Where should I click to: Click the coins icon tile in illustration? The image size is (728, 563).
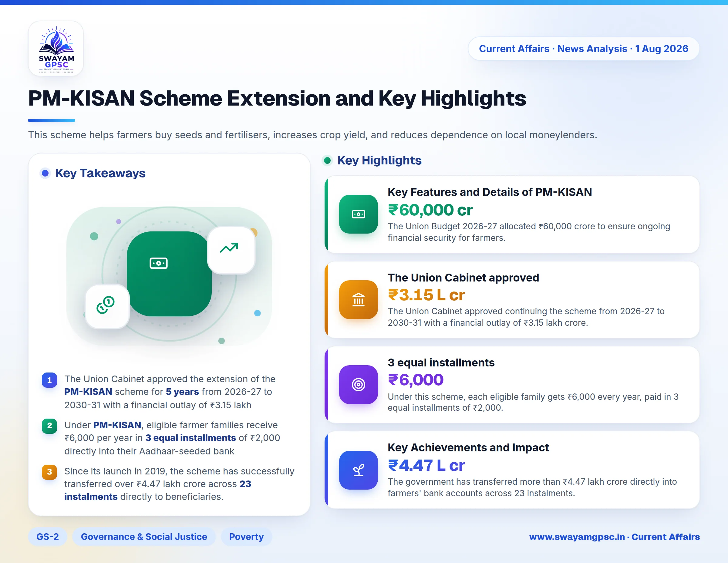point(107,306)
